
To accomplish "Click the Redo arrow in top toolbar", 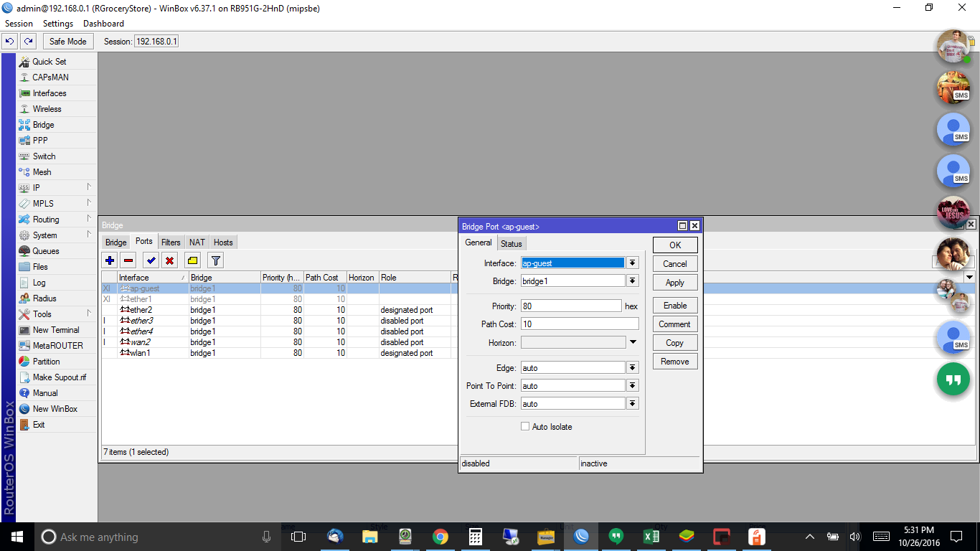I will pos(28,42).
